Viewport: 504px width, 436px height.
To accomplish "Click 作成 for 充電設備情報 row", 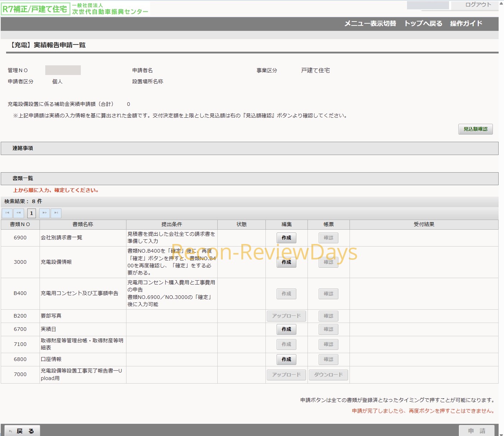I will pyautogui.click(x=286, y=262).
